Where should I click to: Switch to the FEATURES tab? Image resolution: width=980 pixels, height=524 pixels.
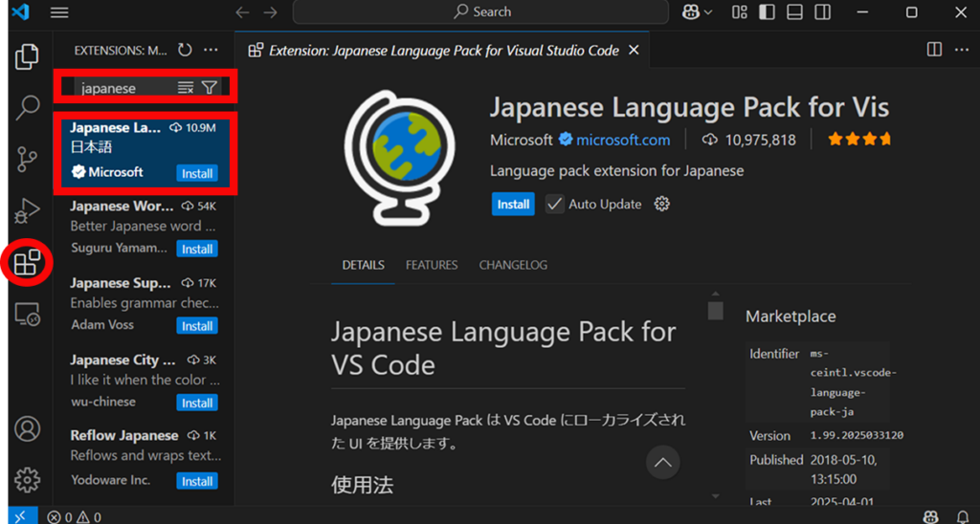tap(432, 265)
